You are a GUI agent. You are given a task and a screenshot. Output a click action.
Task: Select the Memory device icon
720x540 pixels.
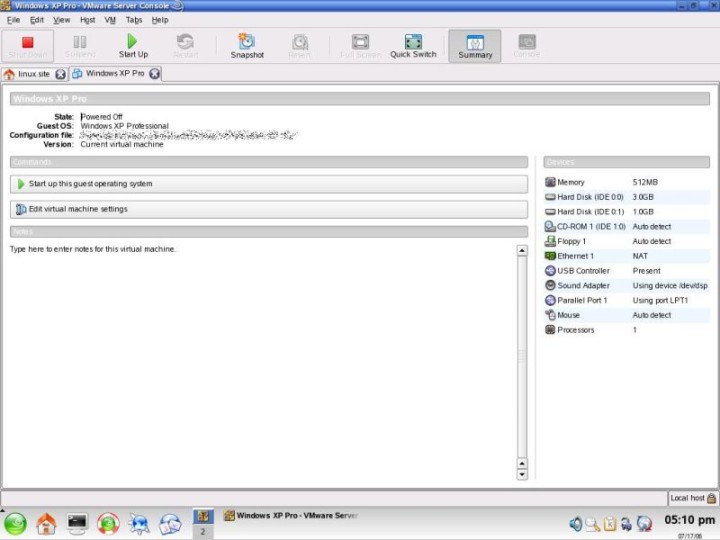tap(550, 182)
